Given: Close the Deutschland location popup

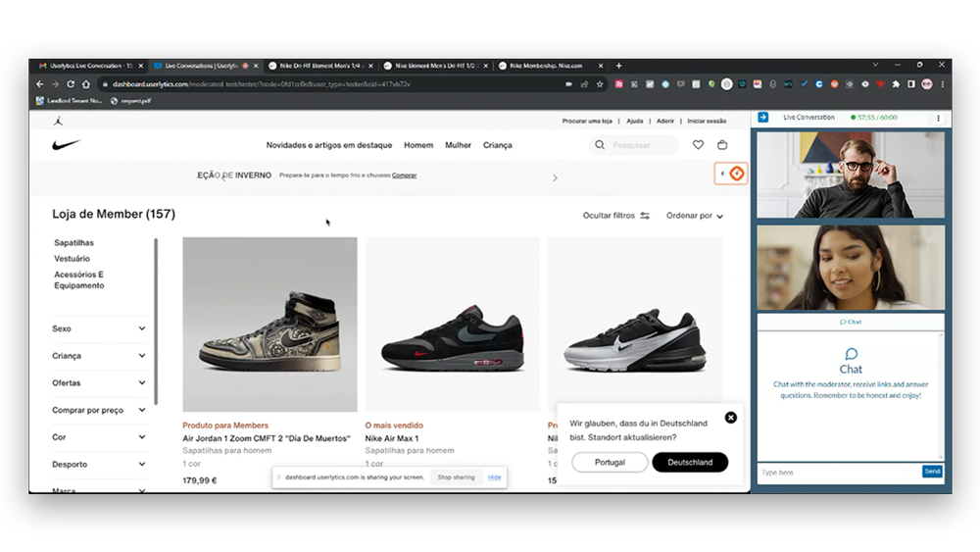Looking at the screenshot, I should pyautogui.click(x=731, y=418).
